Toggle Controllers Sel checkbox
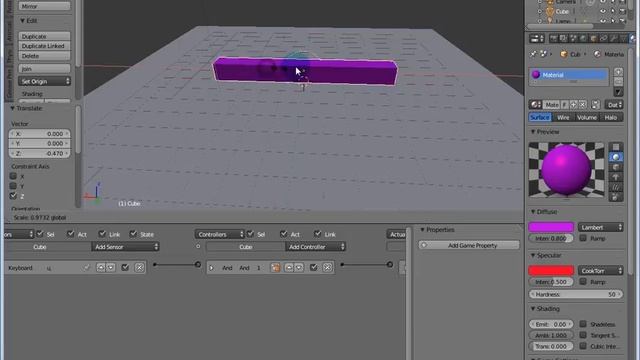Image resolution: width=640 pixels, height=360 pixels. (250, 234)
